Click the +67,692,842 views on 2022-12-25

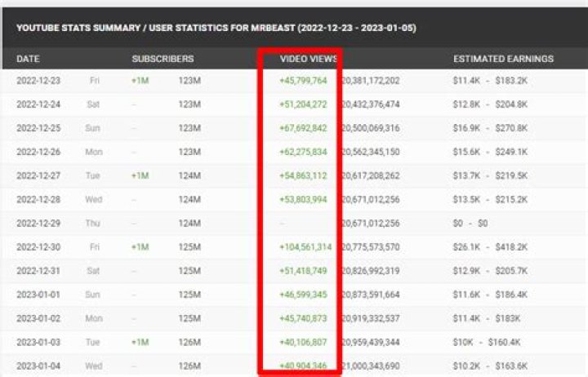click(x=303, y=128)
